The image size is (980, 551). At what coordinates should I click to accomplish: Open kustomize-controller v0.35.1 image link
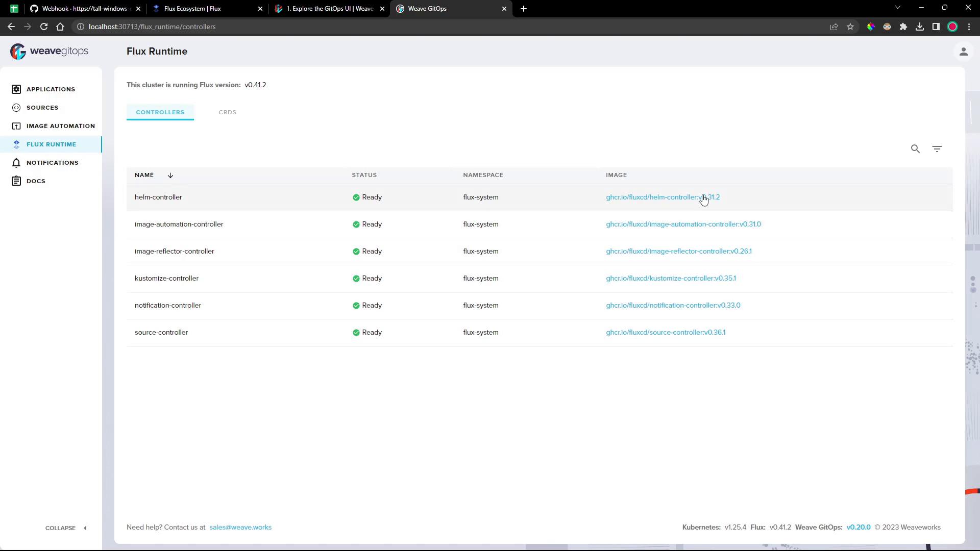pyautogui.click(x=671, y=279)
